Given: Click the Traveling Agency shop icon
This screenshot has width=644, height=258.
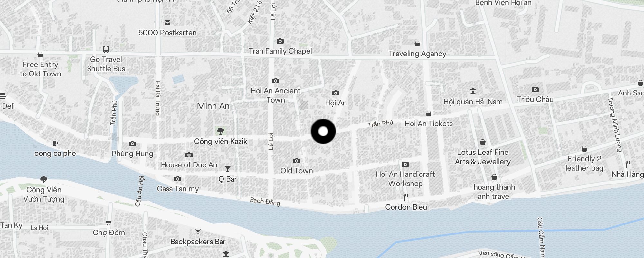Looking at the screenshot, I should point(417,44).
